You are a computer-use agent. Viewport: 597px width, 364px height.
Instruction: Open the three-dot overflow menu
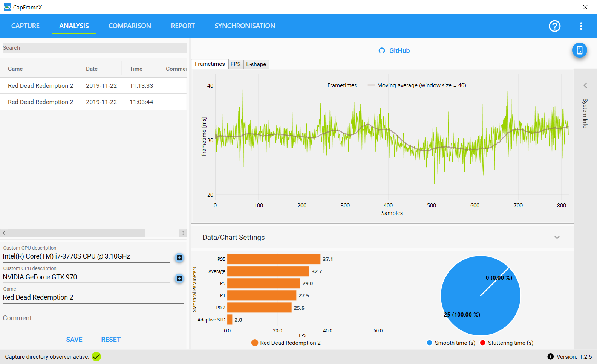tap(581, 26)
